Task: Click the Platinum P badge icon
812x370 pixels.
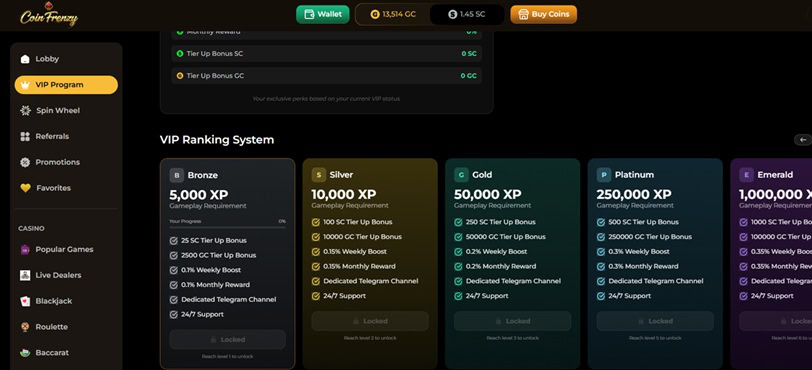Action: [x=604, y=175]
